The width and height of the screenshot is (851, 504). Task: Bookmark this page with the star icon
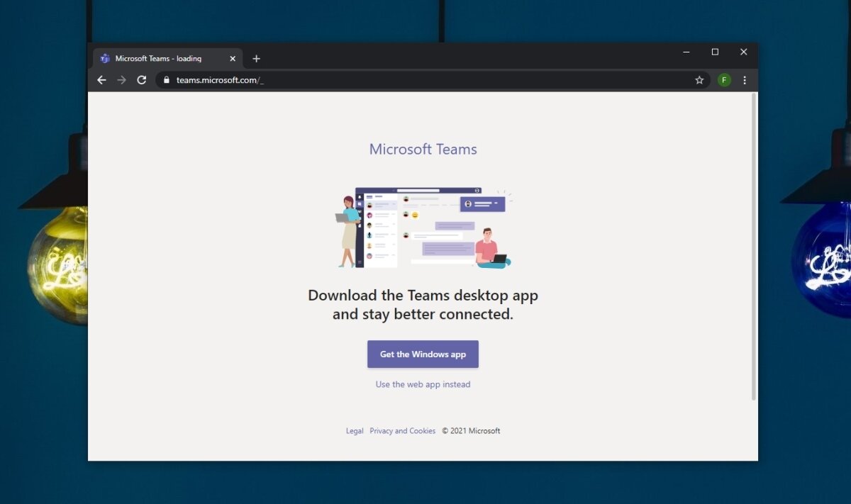pyautogui.click(x=699, y=80)
